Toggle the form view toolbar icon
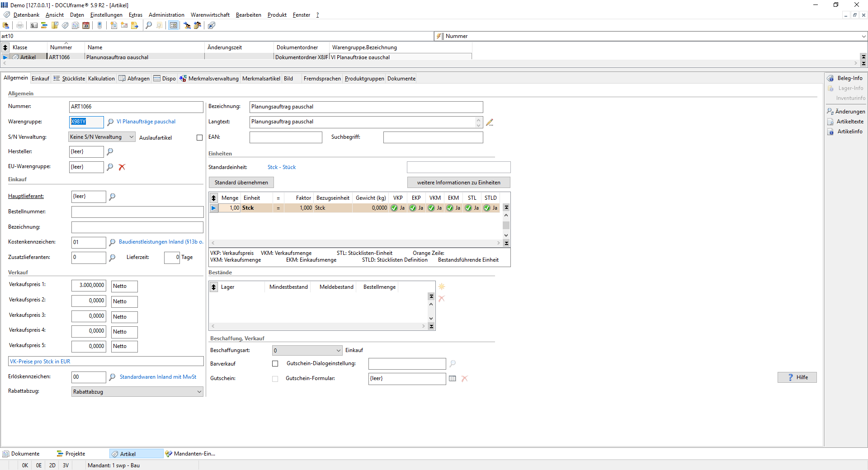The width and height of the screenshot is (868, 470). pos(173,26)
